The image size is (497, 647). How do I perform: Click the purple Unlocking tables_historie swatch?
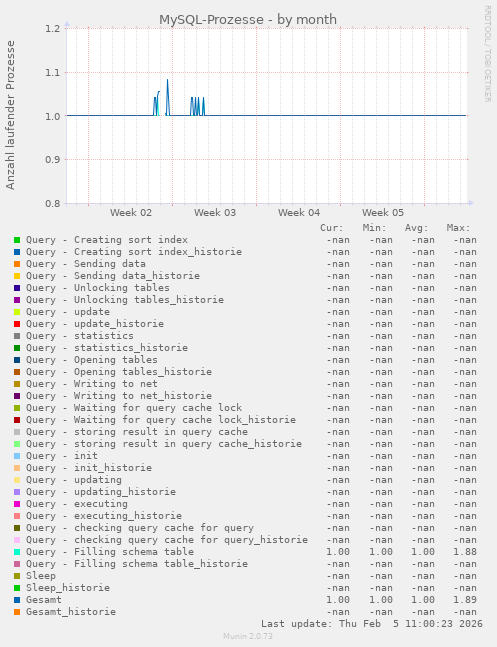tap(17, 300)
